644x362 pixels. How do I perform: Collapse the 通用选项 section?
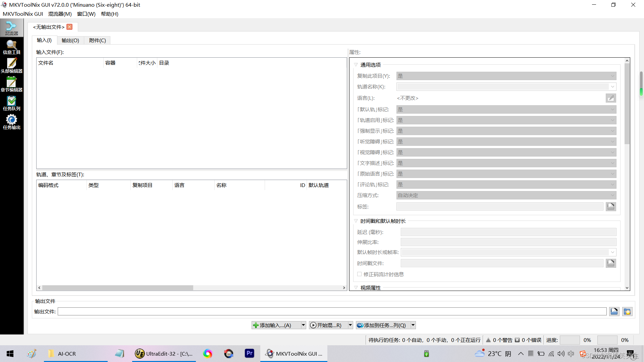356,65
